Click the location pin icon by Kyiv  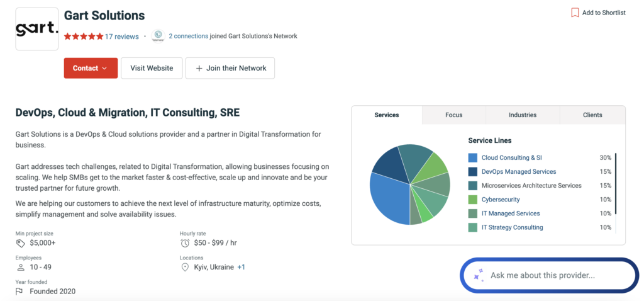185,267
